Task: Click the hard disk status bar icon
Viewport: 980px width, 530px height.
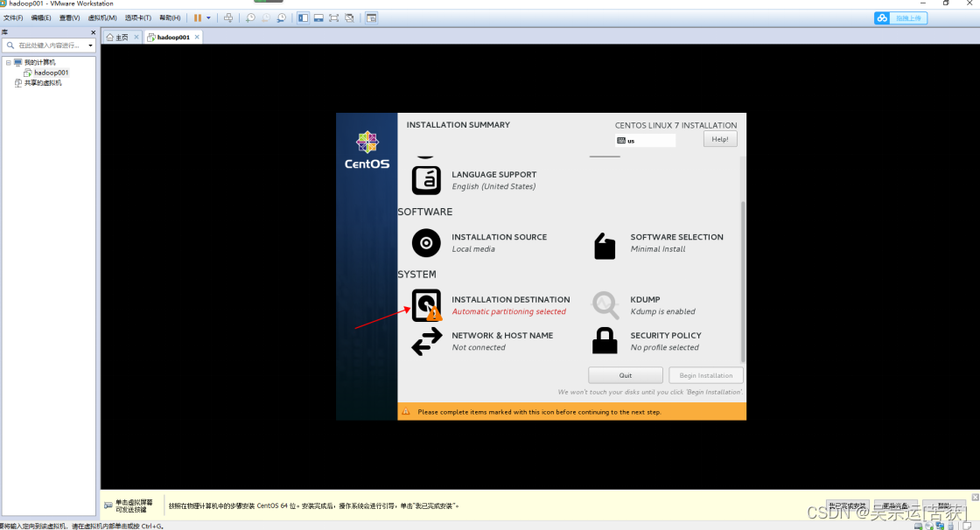Action: pyautogui.click(x=918, y=527)
